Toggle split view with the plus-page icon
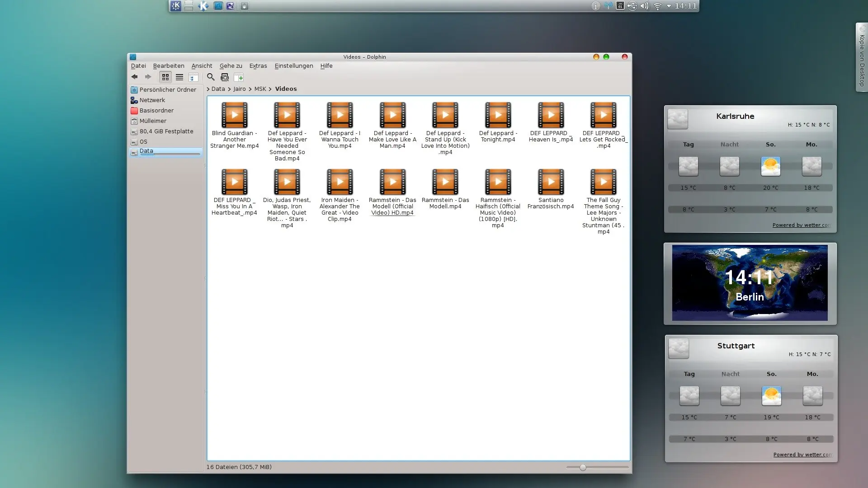This screenshot has height=488, width=868. (239, 77)
